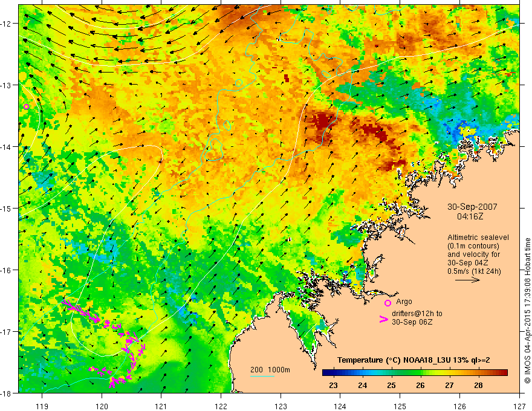Click the cyan 200 1000m isobath legend line
This screenshot has height=411, width=532.
[x=262, y=376]
